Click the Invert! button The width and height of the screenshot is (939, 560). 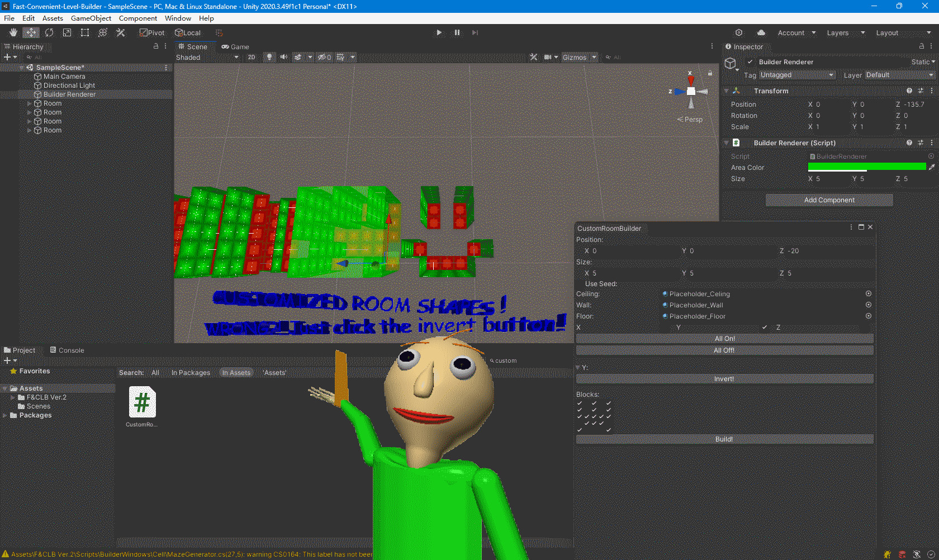(724, 378)
